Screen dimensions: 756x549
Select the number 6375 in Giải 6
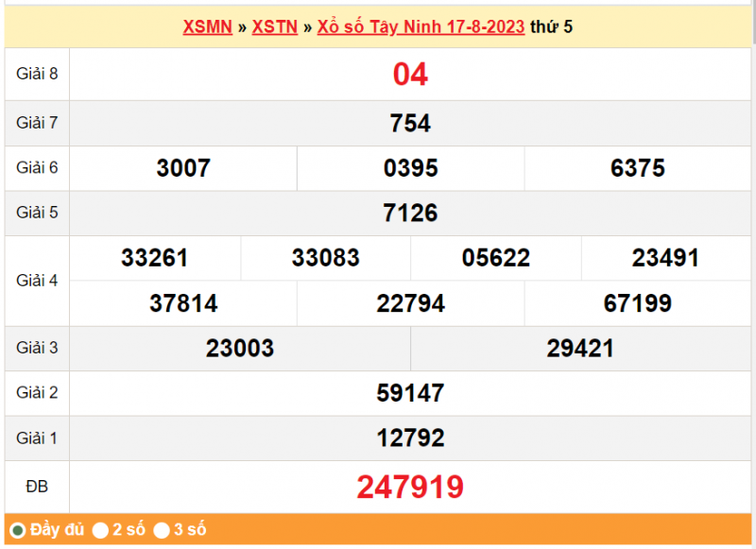click(638, 168)
